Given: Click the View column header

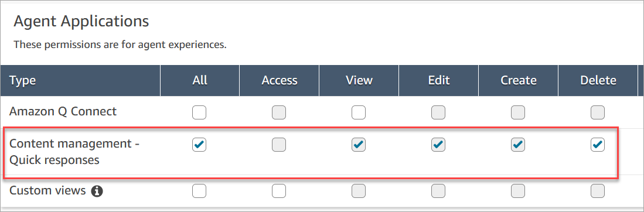Looking at the screenshot, I should pyautogui.click(x=359, y=80).
